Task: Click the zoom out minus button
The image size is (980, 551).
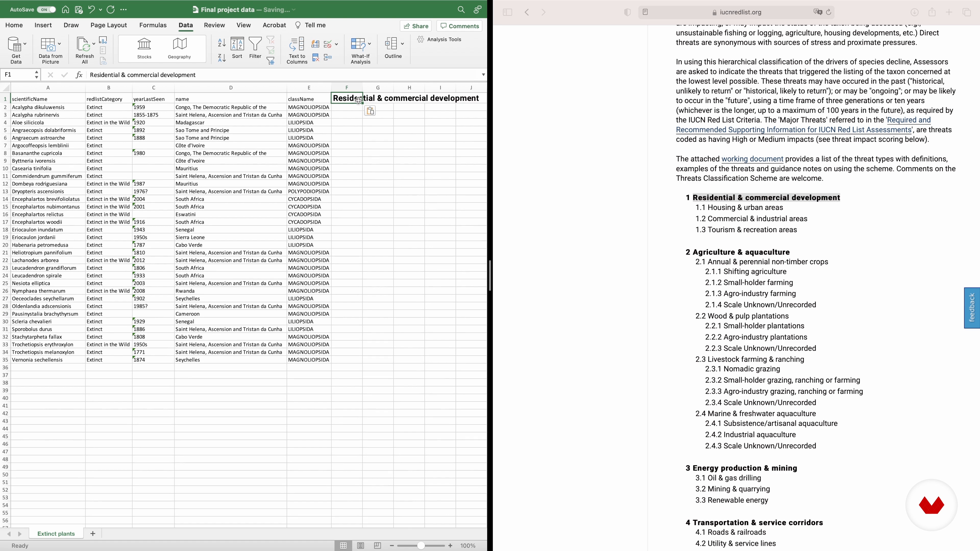Action: coord(392,545)
